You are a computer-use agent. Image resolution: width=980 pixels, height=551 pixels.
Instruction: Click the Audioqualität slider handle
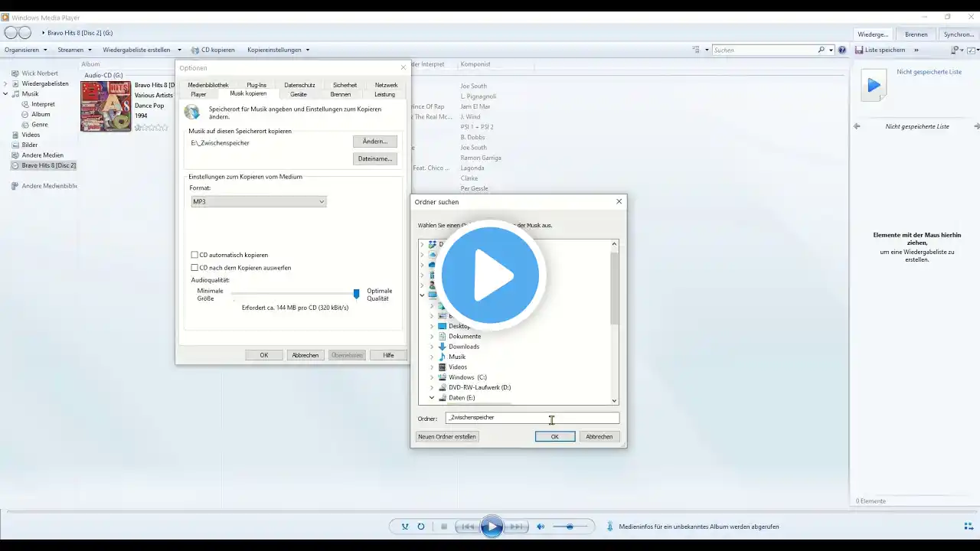(356, 294)
